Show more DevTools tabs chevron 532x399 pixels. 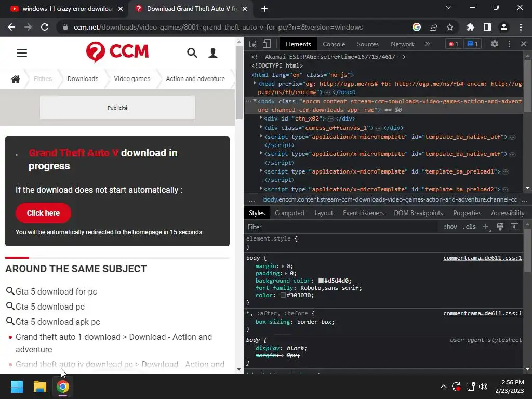[x=428, y=44]
